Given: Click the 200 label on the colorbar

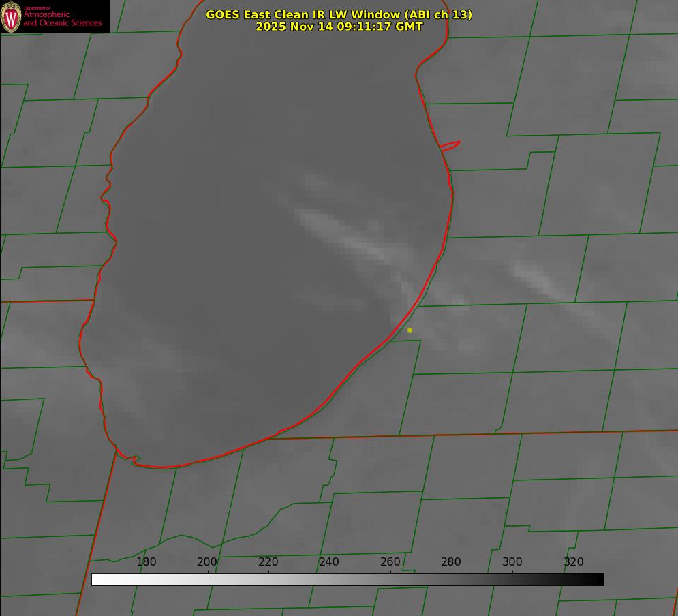Looking at the screenshot, I should (x=207, y=562).
